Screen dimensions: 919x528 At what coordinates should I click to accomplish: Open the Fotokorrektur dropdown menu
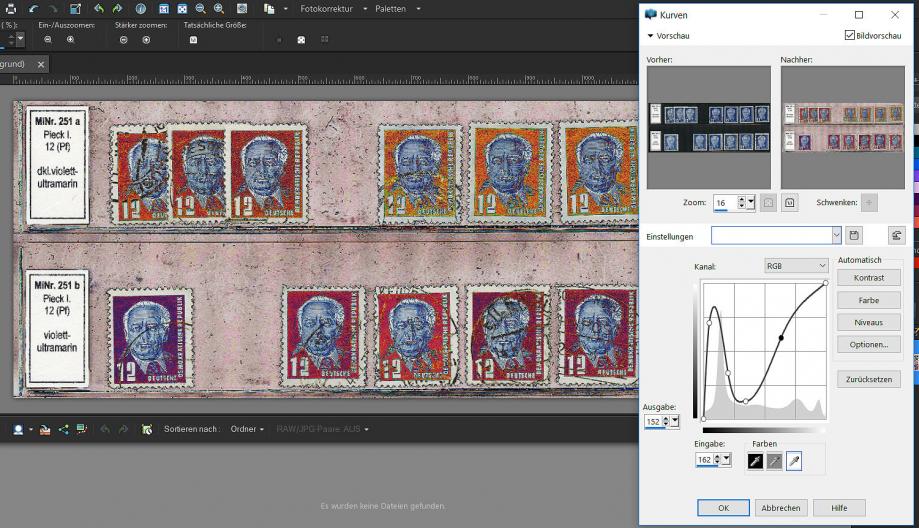[x=365, y=9]
